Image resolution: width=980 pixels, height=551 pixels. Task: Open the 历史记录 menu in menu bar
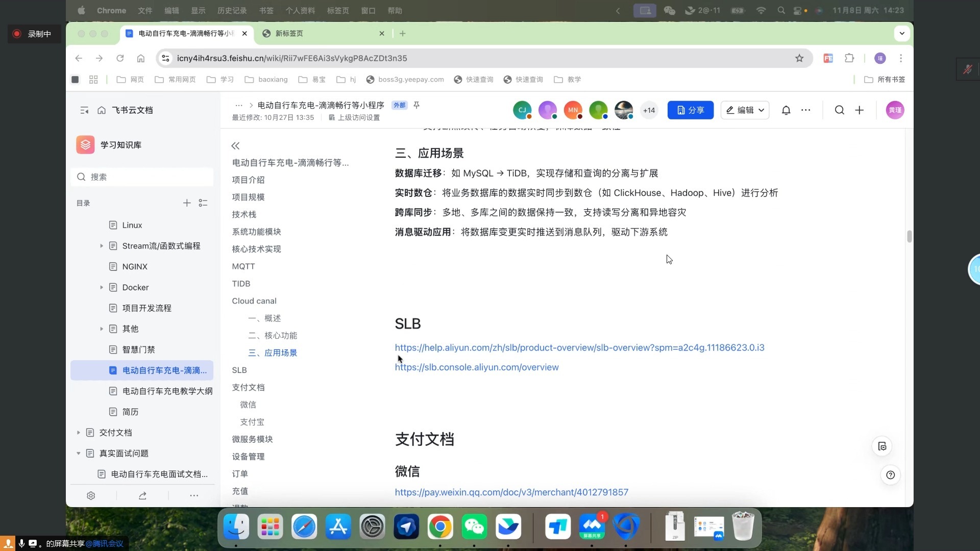point(232,10)
